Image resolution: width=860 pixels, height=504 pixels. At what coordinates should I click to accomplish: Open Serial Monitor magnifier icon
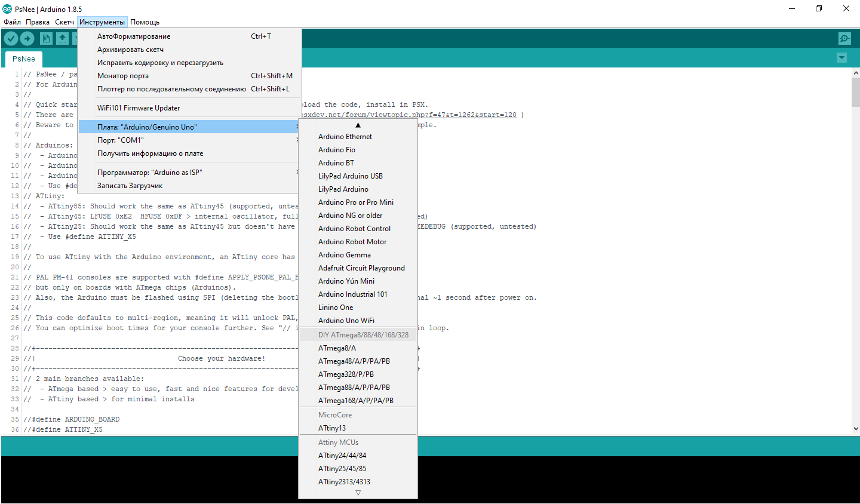844,39
